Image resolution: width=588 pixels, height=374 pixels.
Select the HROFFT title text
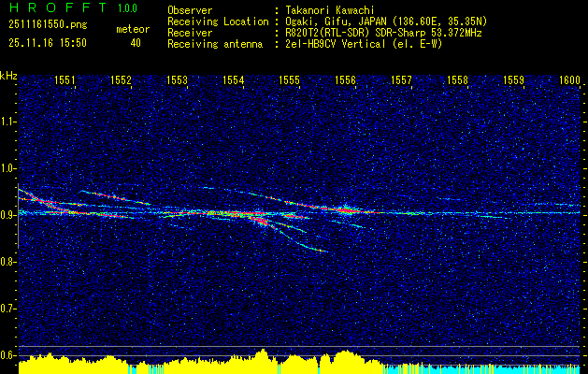tap(59, 7)
